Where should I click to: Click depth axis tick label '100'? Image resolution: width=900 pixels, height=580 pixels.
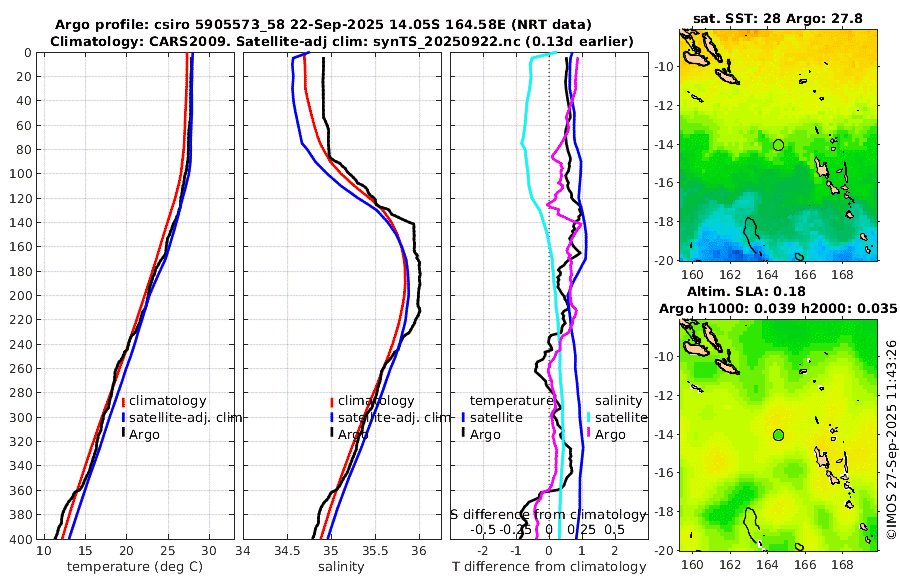(x=20, y=174)
